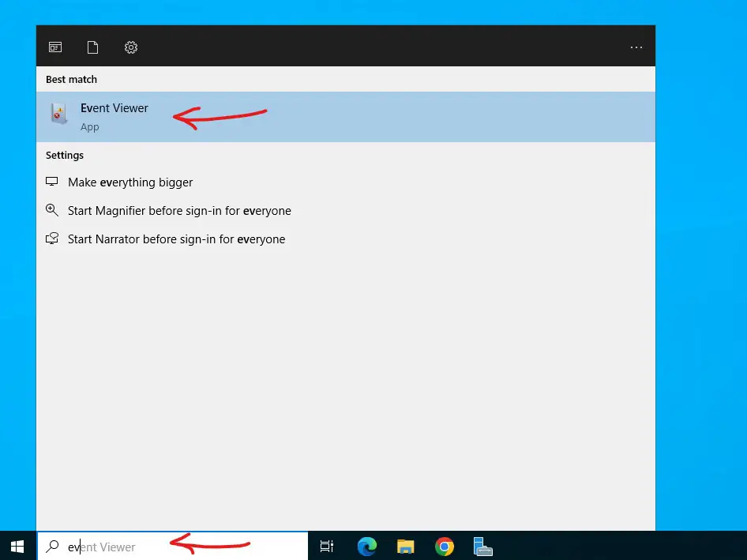This screenshot has height=560, width=747.
Task: Click the narrator icon beside Start Narrator
Action: point(52,239)
